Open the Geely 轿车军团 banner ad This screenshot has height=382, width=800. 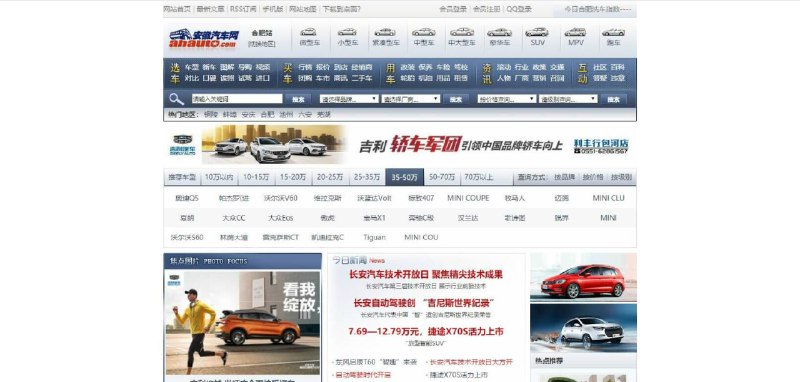(400, 145)
